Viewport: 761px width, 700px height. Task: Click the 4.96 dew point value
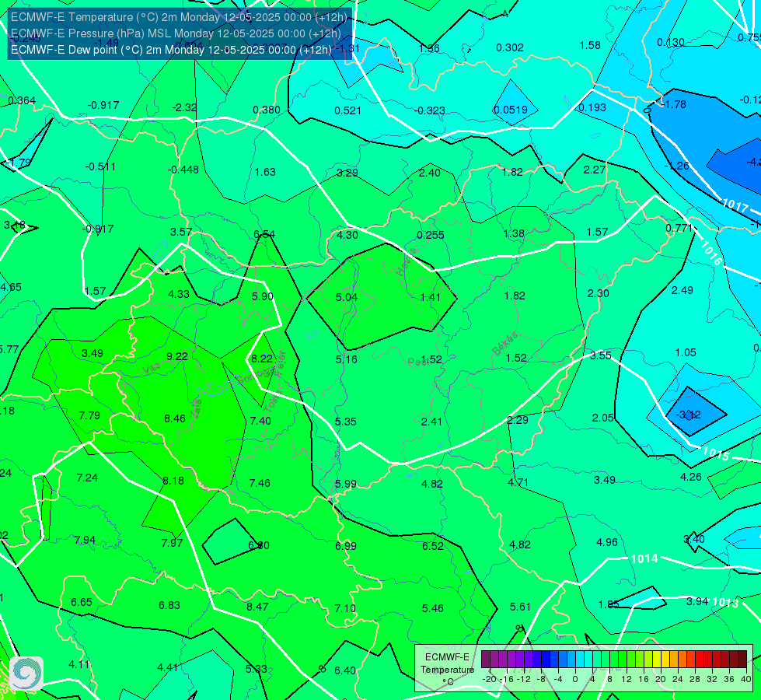607,542
